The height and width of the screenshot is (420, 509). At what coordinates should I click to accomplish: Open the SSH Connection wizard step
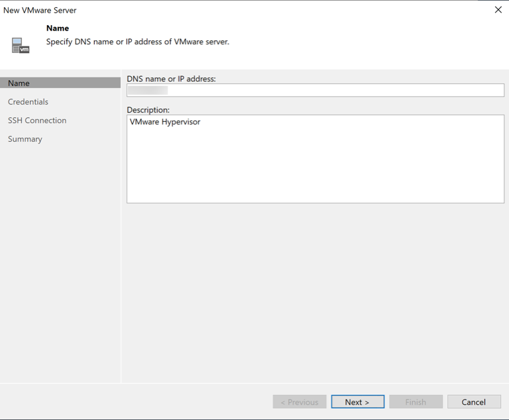point(37,121)
